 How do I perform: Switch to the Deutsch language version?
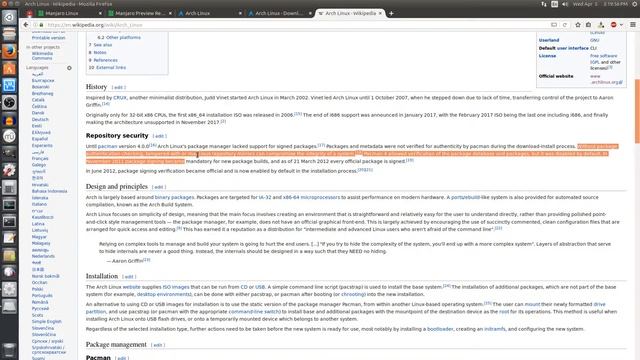pyautogui.click(x=40, y=120)
